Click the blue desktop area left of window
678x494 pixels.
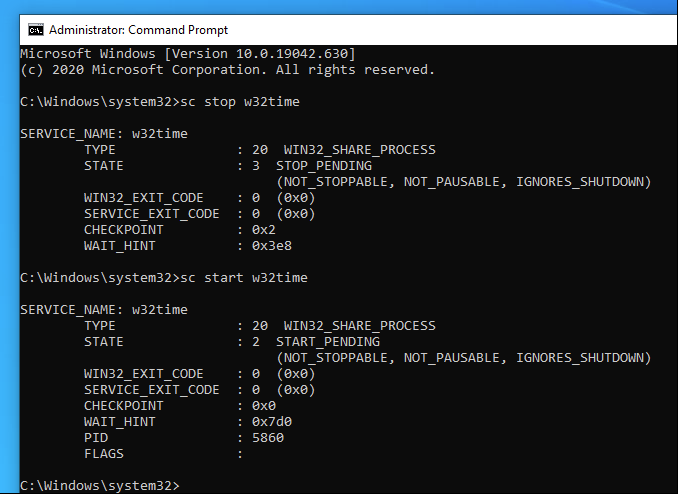click(10, 260)
